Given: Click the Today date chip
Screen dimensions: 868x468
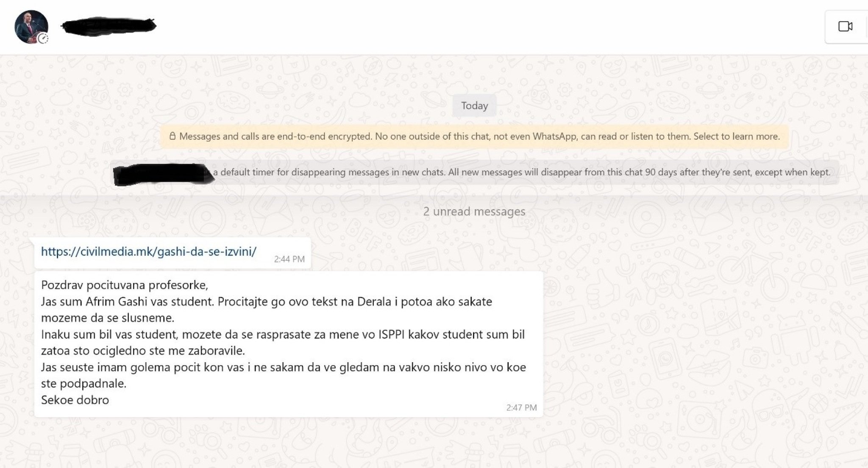Looking at the screenshot, I should (474, 105).
